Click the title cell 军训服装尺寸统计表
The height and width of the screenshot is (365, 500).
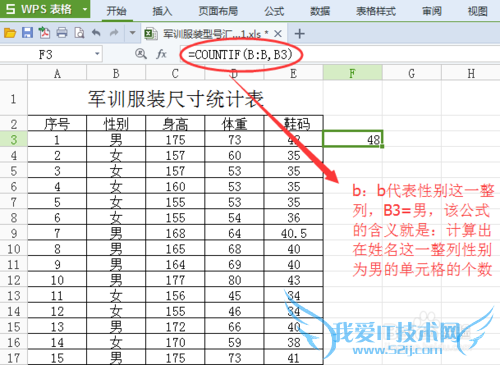(x=175, y=99)
